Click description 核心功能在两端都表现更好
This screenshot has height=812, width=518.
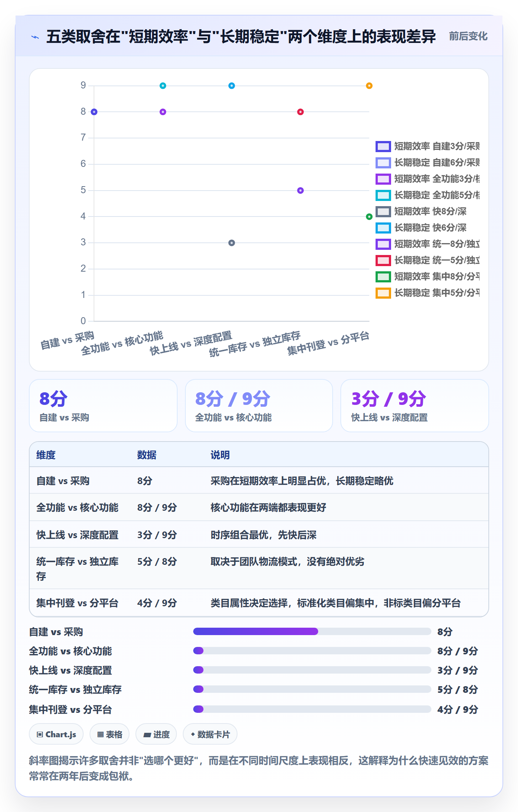click(268, 507)
